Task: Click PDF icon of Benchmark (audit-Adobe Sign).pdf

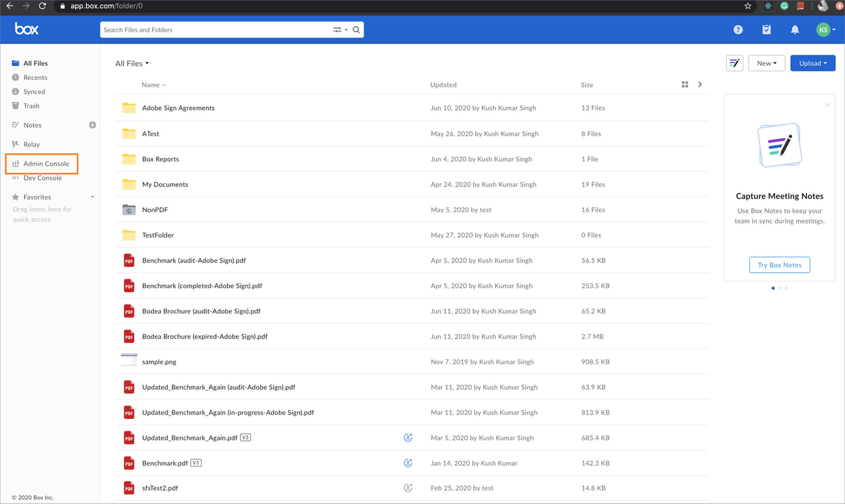Action: point(129,260)
